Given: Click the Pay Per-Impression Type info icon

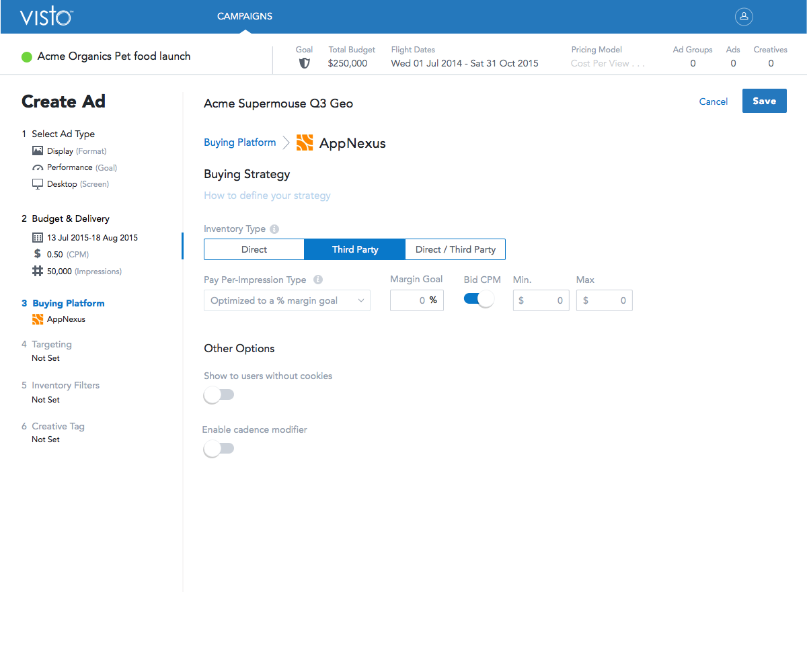Looking at the screenshot, I should tap(318, 280).
